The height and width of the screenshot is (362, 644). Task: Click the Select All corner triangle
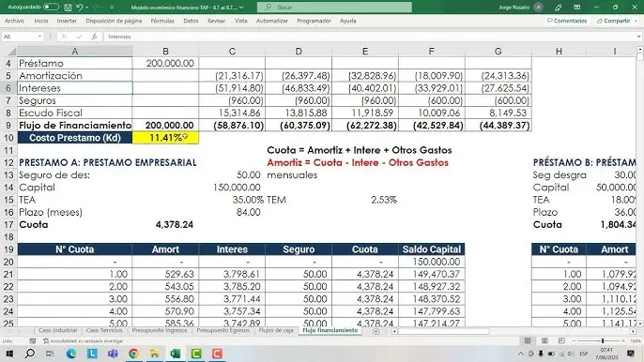coord(11,52)
